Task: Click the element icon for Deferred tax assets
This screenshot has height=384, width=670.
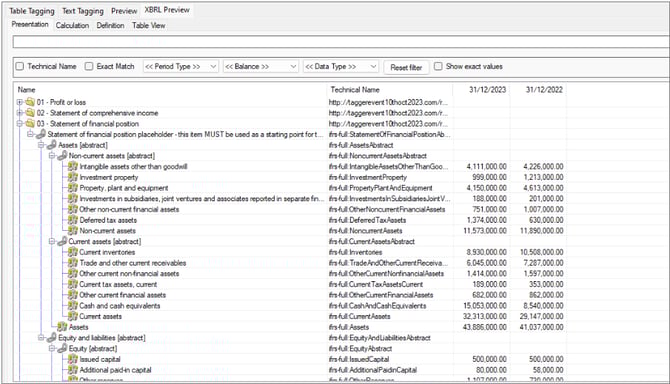Action: 73,220
